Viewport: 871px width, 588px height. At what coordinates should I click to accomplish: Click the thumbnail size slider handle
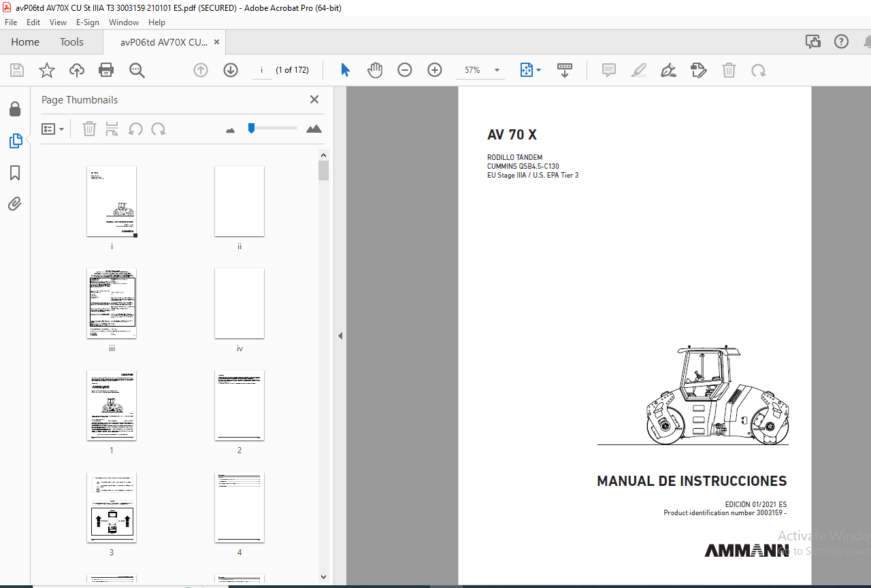click(x=251, y=128)
